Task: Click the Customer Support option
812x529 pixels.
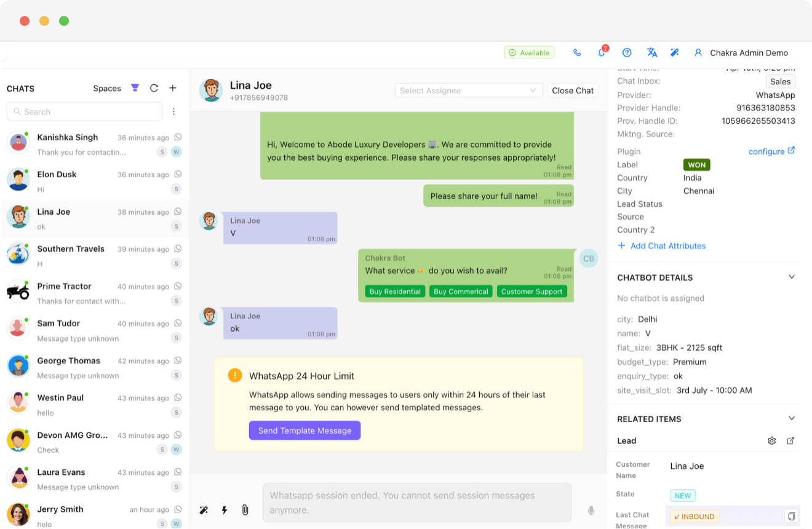Action: click(532, 292)
